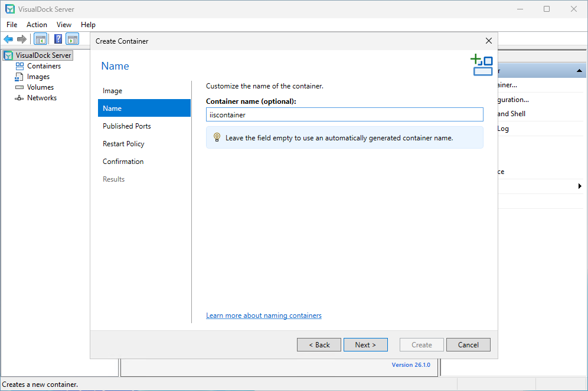Select the Images tree label
This screenshot has height=391, width=588.
(x=38, y=77)
